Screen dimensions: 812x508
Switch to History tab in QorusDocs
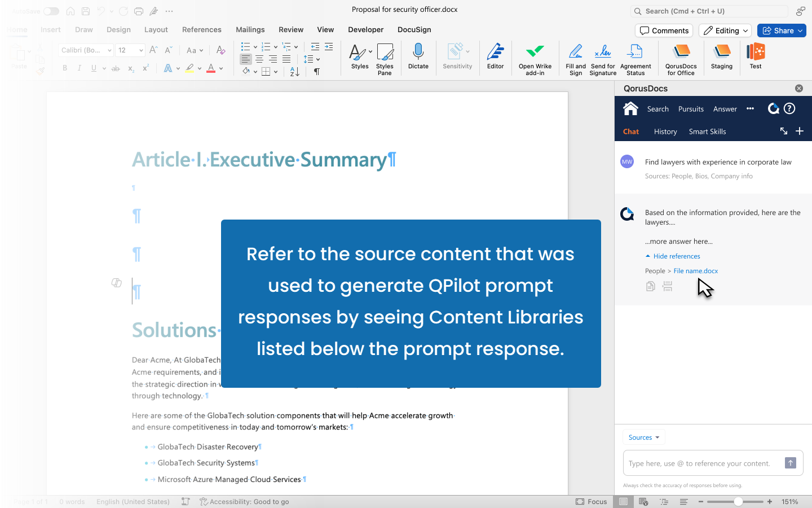pyautogui.click(x=665, y=132)
